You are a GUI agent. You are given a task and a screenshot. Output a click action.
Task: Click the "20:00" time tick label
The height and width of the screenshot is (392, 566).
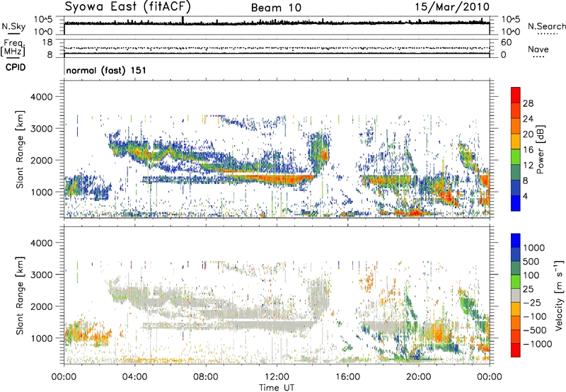click(x=418, y=377)
